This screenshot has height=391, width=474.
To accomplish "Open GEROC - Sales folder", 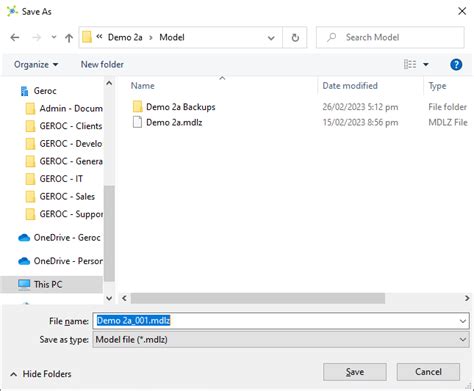I will [x=67, y=197].
